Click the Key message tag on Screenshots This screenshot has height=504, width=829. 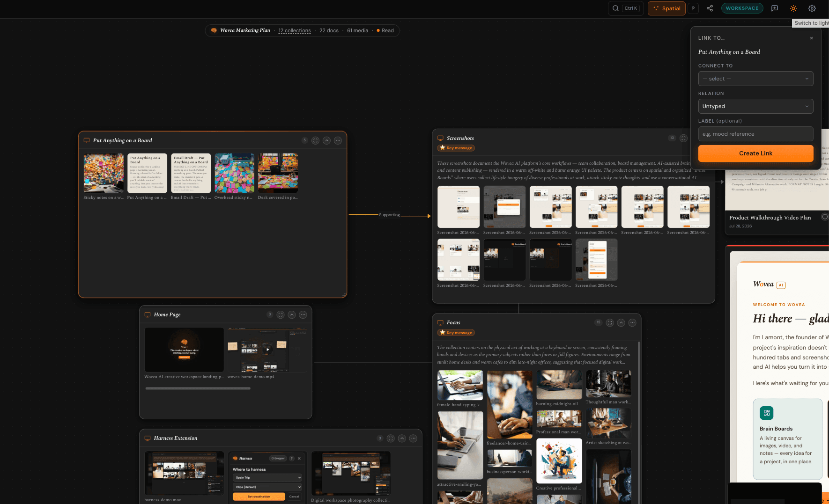pyautogui.click(x=456, y=148)
